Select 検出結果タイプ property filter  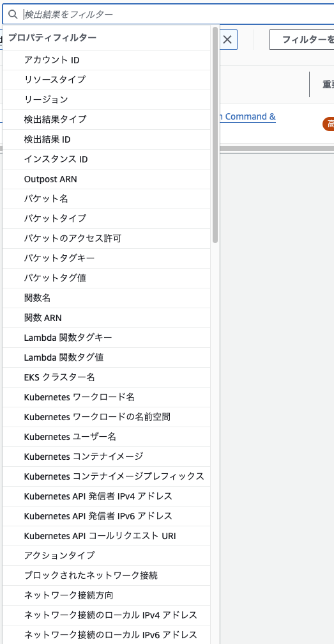[106, 120]
